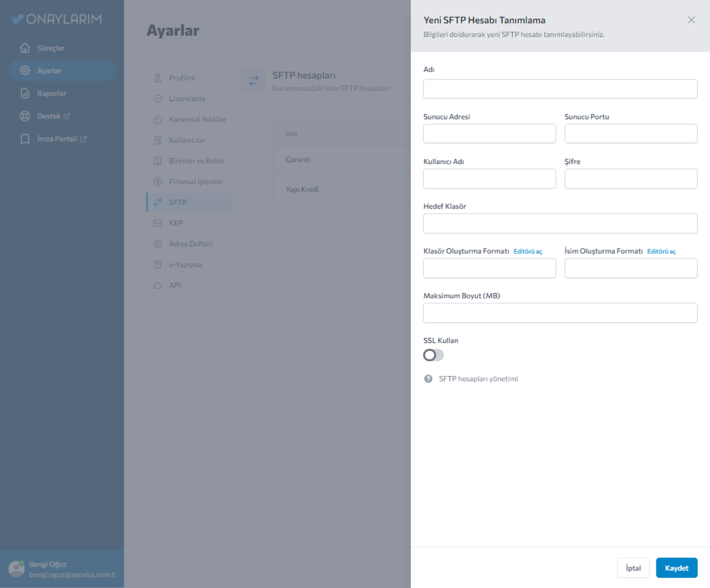
Task: Click the API cloud icon
Action: click(158, 285)
